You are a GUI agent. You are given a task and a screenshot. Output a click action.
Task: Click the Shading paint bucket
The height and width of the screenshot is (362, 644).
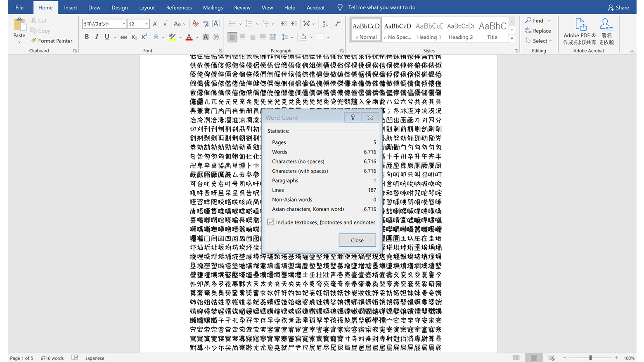click(x=303, y=37)
